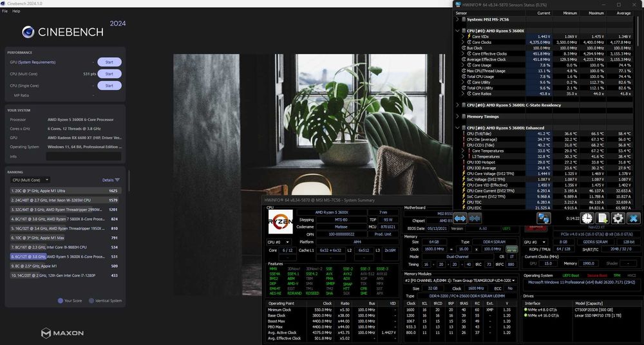Screen dimensions: 644x345
Task: Expand the Core Effective Clocks row
Action: pyautogui.click(x=463, y=54)
